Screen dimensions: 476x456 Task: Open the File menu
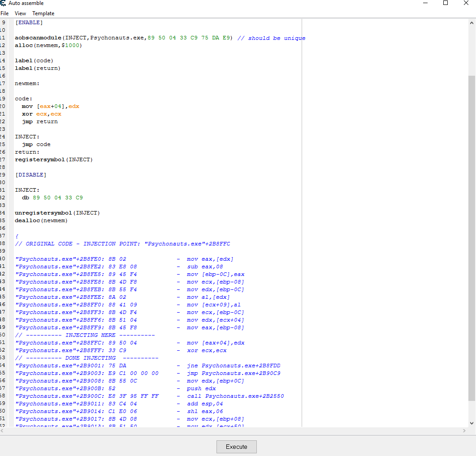4,13
